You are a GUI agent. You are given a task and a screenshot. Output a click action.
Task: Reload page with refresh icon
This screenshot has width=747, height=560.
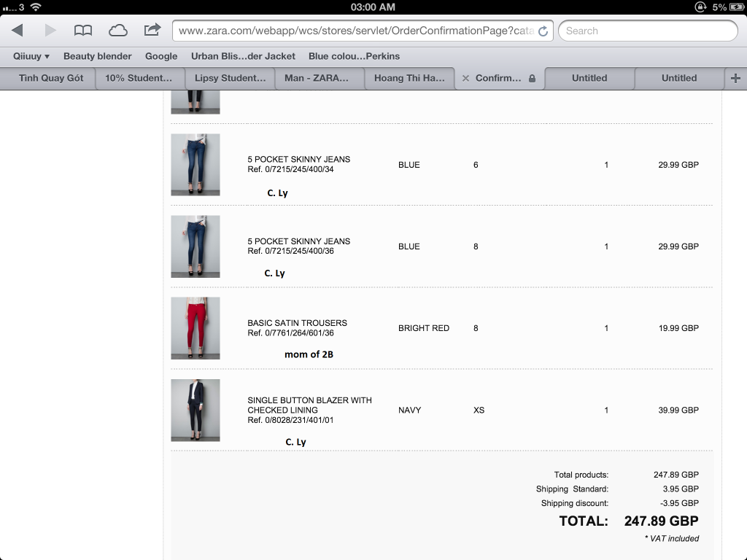coord(543,31)
